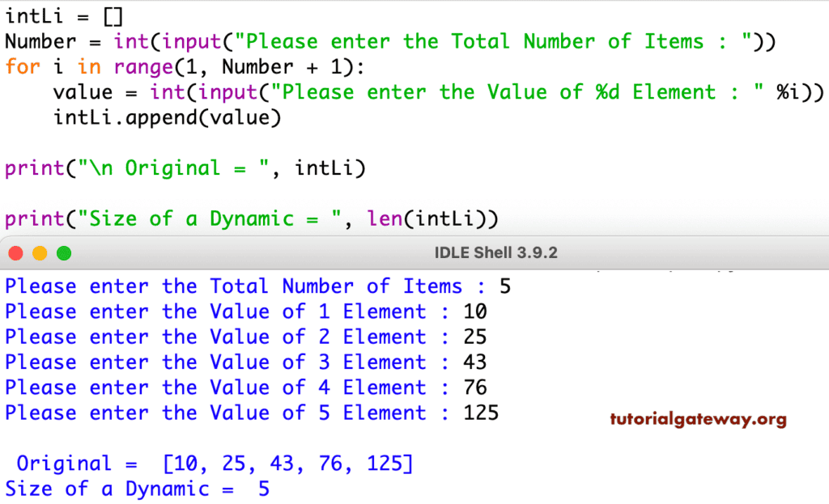Click the green maximize window button
The width and height of the screenshot is (829, 504).
64,253
